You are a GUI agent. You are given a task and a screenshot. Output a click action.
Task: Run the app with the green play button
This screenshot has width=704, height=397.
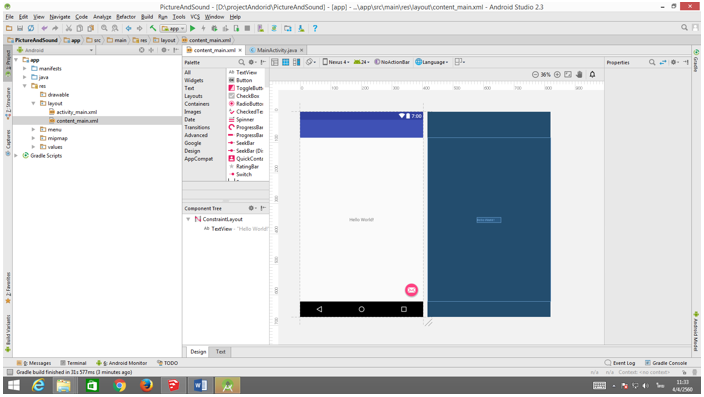tap(193, 28)
